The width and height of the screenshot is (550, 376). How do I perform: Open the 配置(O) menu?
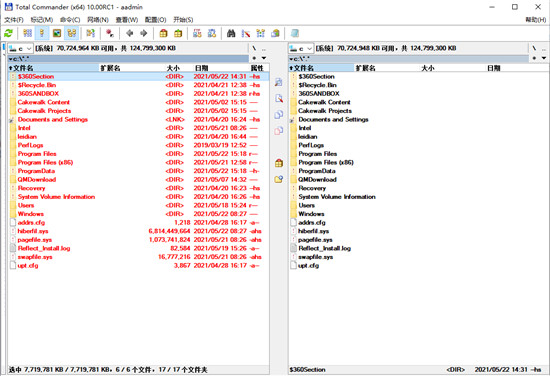tap(155, 20)
